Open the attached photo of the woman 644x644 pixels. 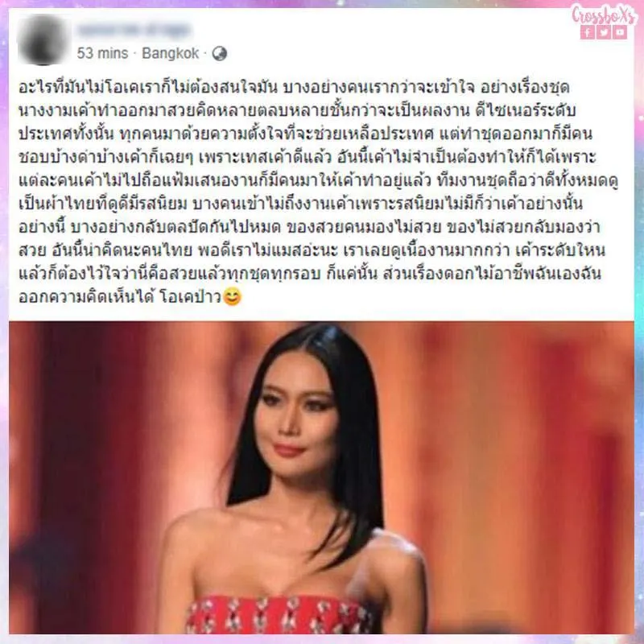tap(321, 477)
